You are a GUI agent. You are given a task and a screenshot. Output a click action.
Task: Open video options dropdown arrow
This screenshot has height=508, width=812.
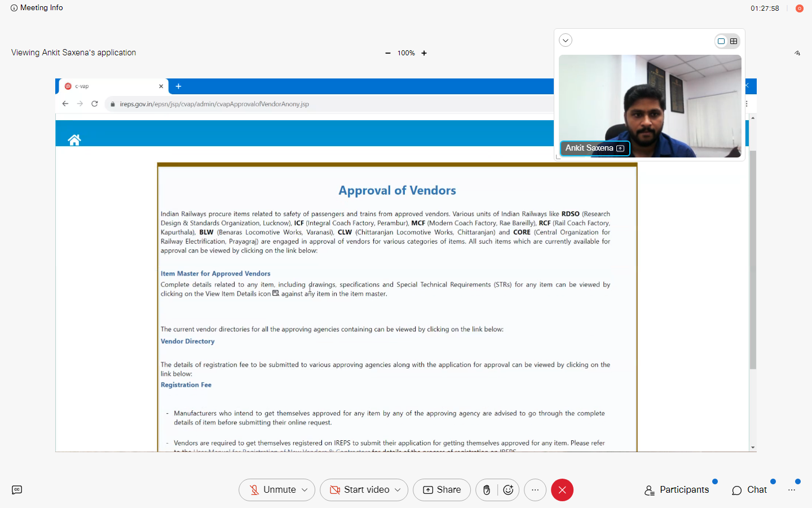(x=398, y=490)
